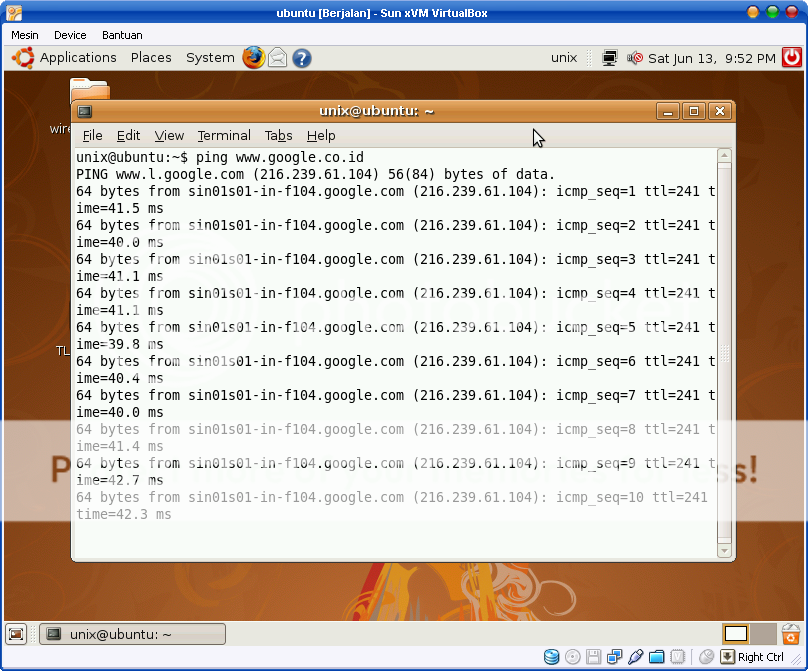This screenshot has width=808, height=671.
Task: Open the Applications menu on Ubuntu panel
Action: point(78,58)
